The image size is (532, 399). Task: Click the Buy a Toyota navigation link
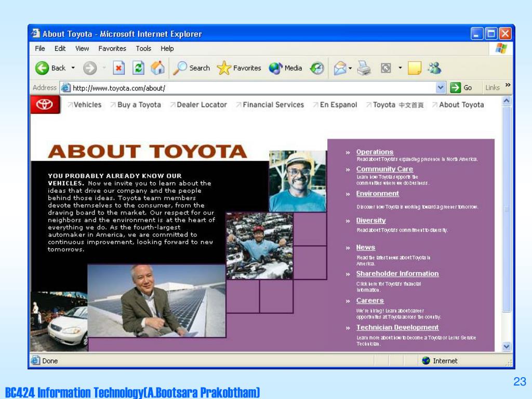(139, 105)
